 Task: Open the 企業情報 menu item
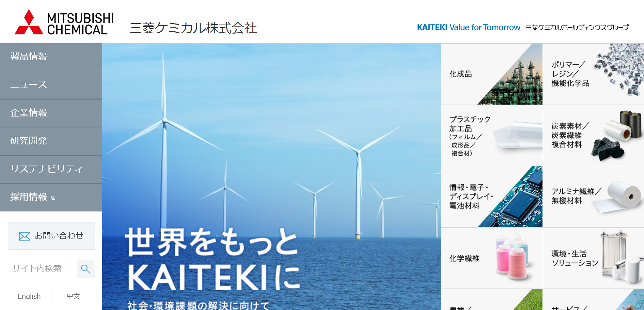[x=51, y=113]
